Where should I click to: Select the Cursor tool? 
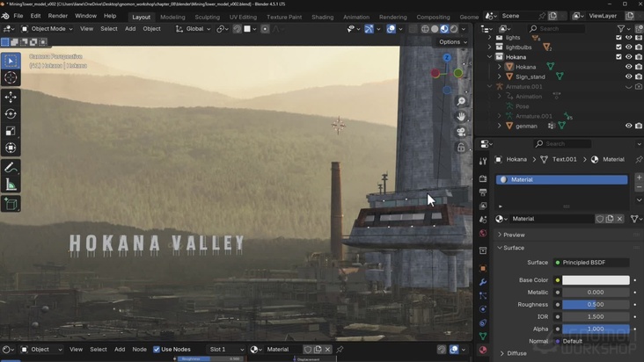coord(11,77)
